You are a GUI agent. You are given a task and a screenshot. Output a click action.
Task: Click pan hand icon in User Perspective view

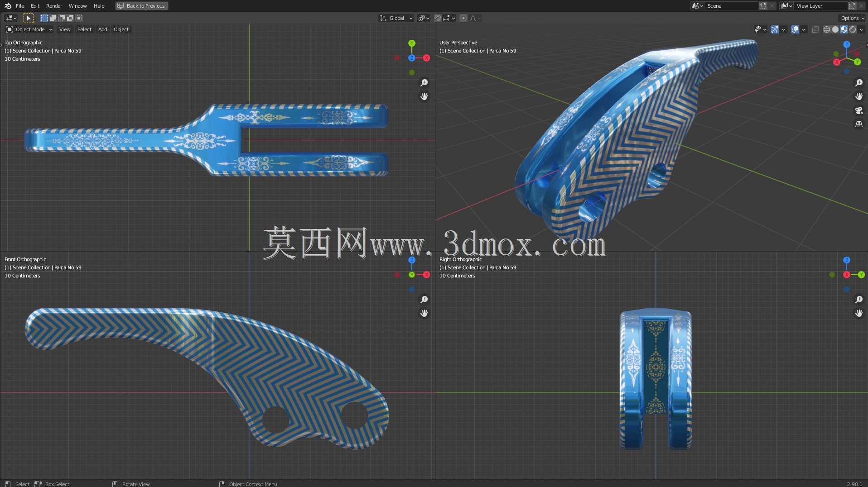pos(859,96)
